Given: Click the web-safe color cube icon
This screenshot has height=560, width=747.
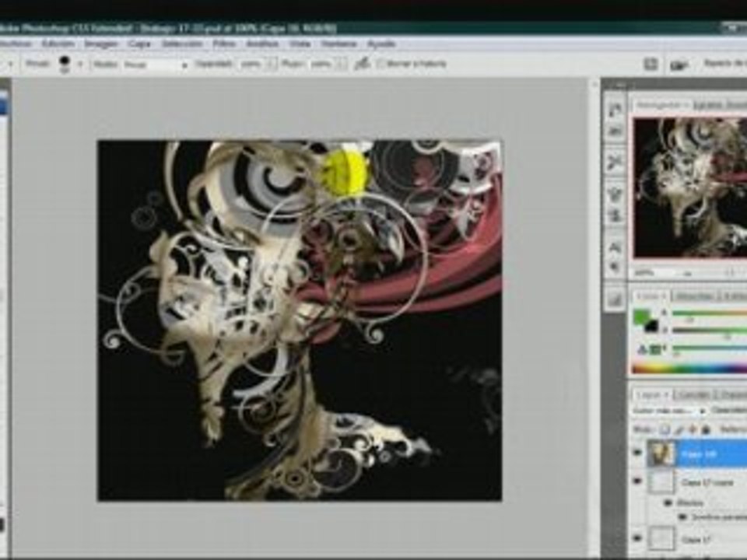Looking at the screenshot, I should pyautogui.click(x=656, y=350).
